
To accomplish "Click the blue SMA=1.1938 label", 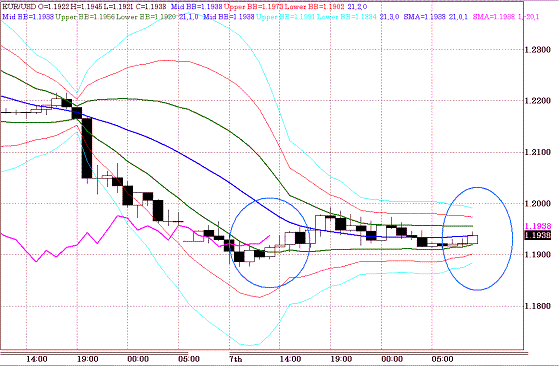I will tap(425, 17).
